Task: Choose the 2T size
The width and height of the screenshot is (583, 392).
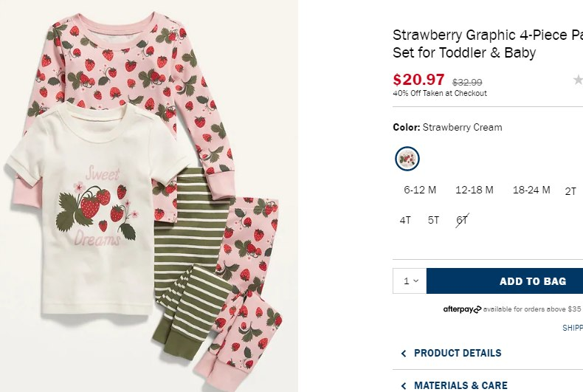Action: (x=570, y=191)
